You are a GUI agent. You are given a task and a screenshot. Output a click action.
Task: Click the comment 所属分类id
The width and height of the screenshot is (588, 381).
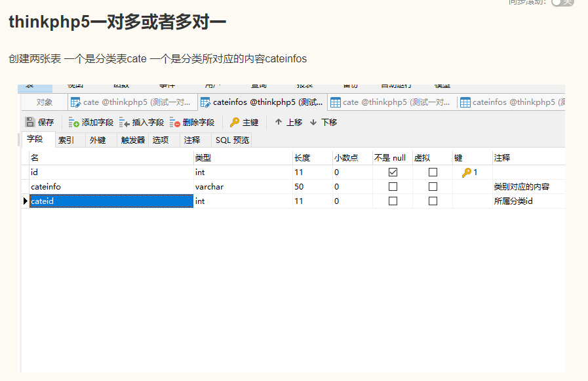[513, 201]
